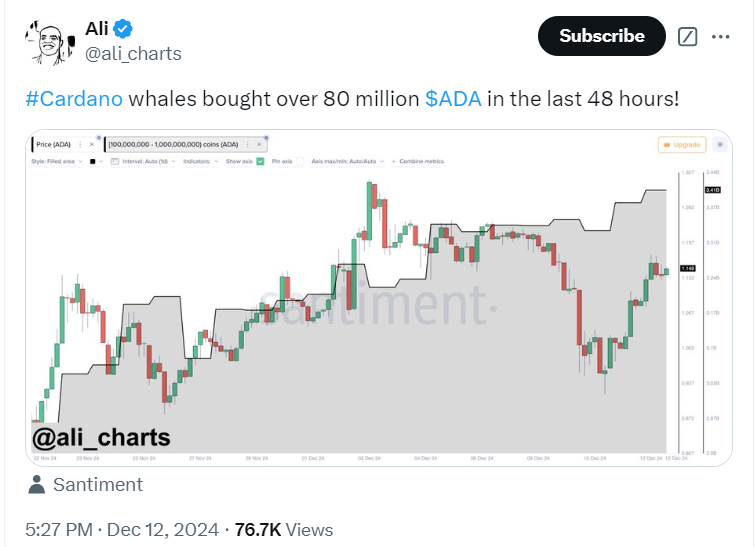Close the coins (ADA) metric tab
The width and height of the screenshot is (755, 547).
(x=259, y=144)
